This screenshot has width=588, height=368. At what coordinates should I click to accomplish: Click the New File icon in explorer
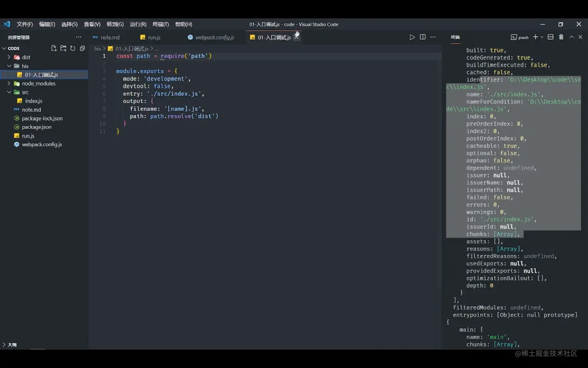click(54, 48)
